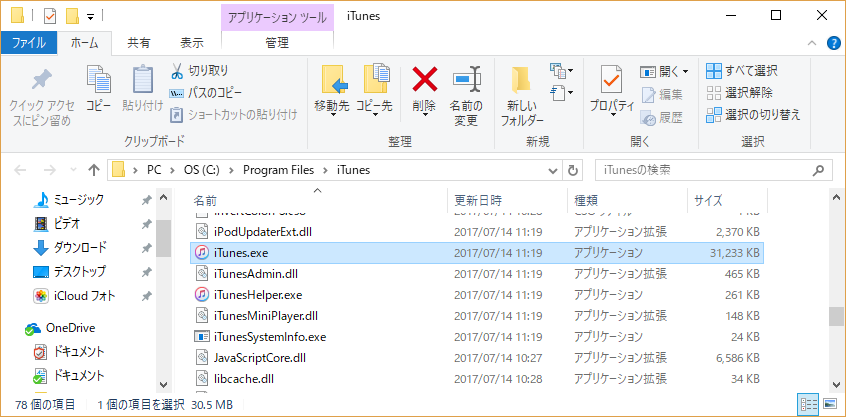Click the Cut (切り取り) scissors button
The image size is (846, 417).
(200, 70)
